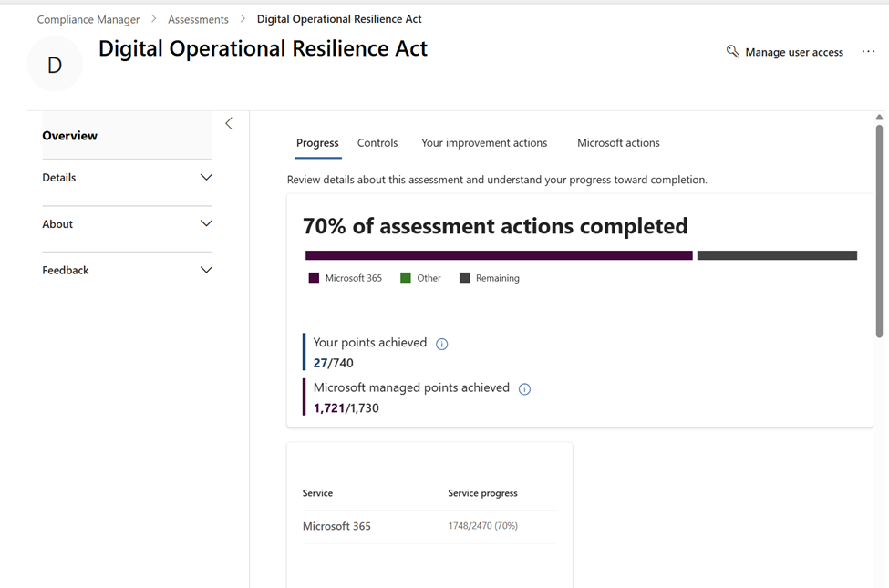Click info icon beside Microsoft managed points

(524, 389)
